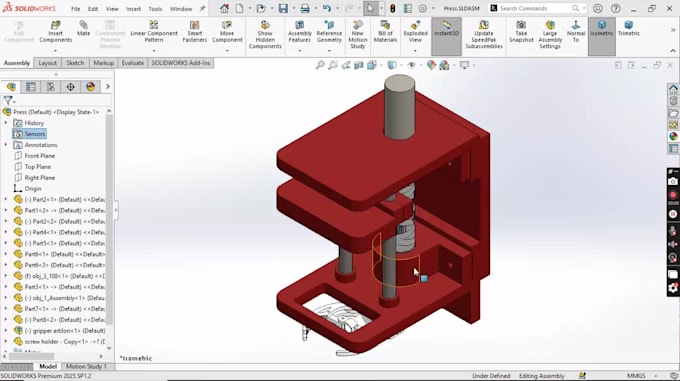
Task: Switch to the Sketch tab
Action: 75,63
